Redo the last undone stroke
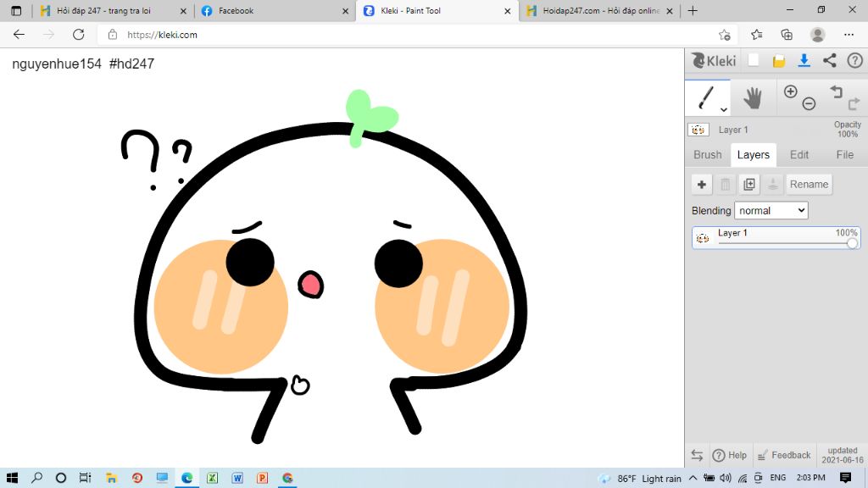 click(x=854, y=103)
